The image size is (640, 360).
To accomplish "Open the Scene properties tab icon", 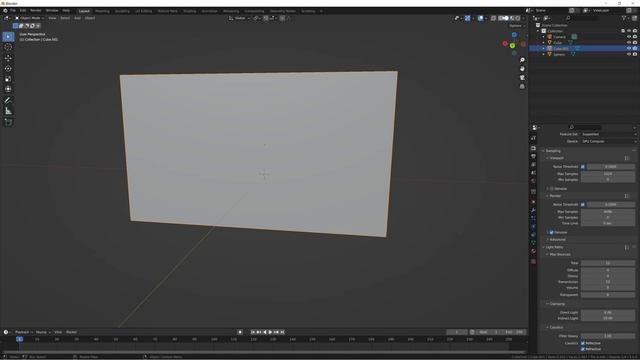I will (533, 173).
